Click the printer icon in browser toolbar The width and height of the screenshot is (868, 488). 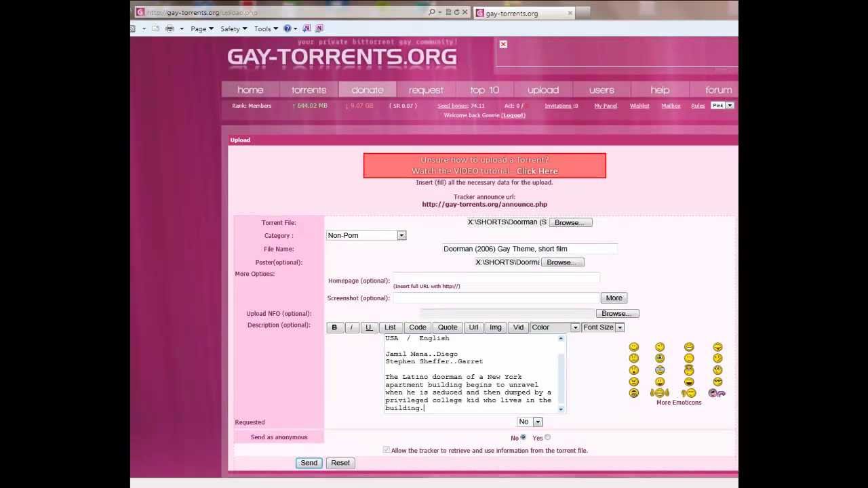(170, 28)
